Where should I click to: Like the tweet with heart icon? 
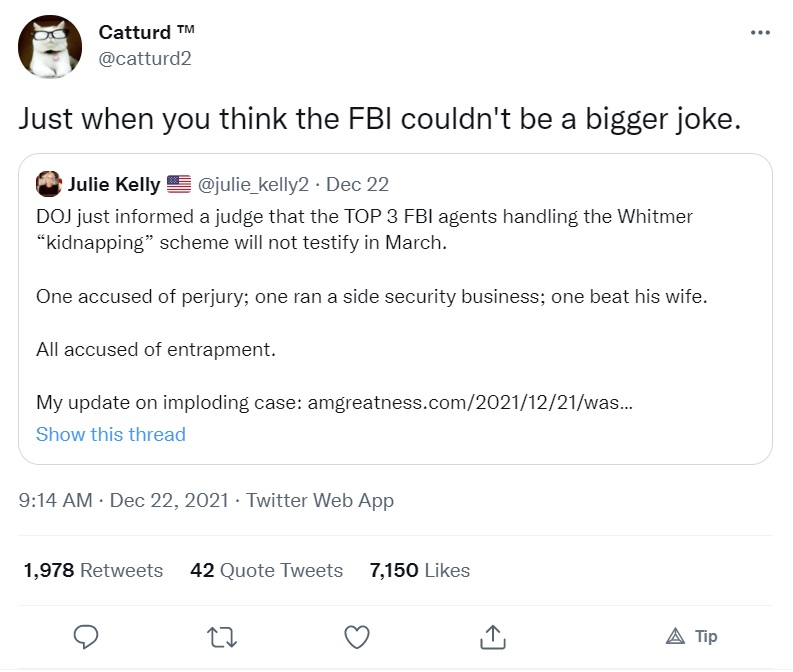356,636
